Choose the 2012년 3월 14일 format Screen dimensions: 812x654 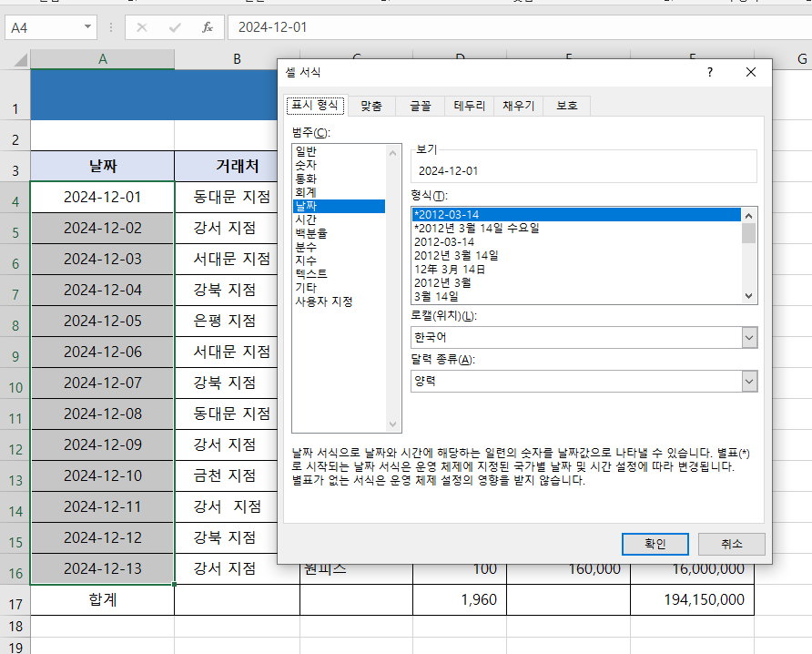pyautogui.click(x=576, y=255)
